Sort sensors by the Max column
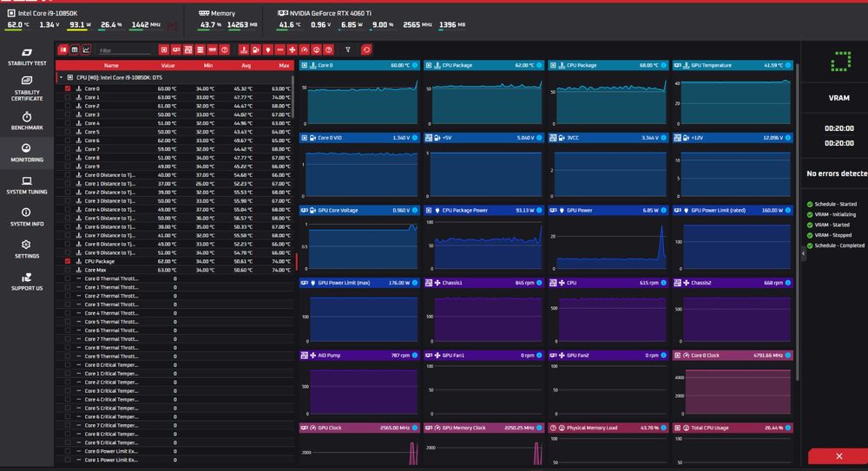The height and width of the screenshot is (471, 868). tap(284, 65)
